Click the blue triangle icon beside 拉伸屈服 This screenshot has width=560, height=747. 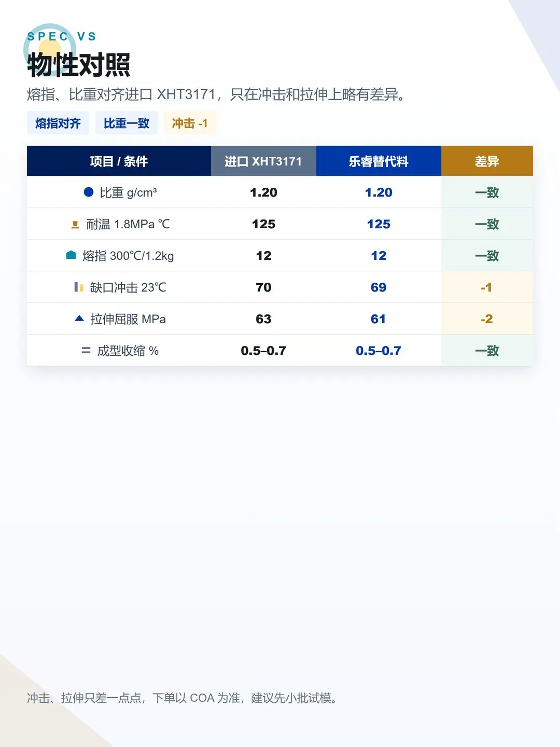coord(79,319)
